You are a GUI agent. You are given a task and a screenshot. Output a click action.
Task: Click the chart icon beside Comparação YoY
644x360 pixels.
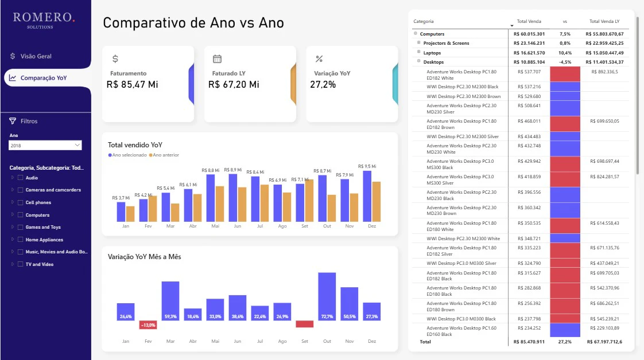pos(13,77)
